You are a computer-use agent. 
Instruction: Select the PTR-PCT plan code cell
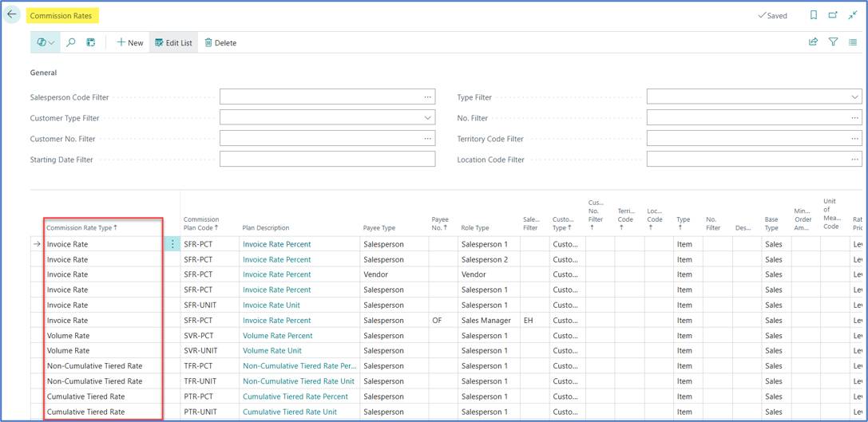210,396
